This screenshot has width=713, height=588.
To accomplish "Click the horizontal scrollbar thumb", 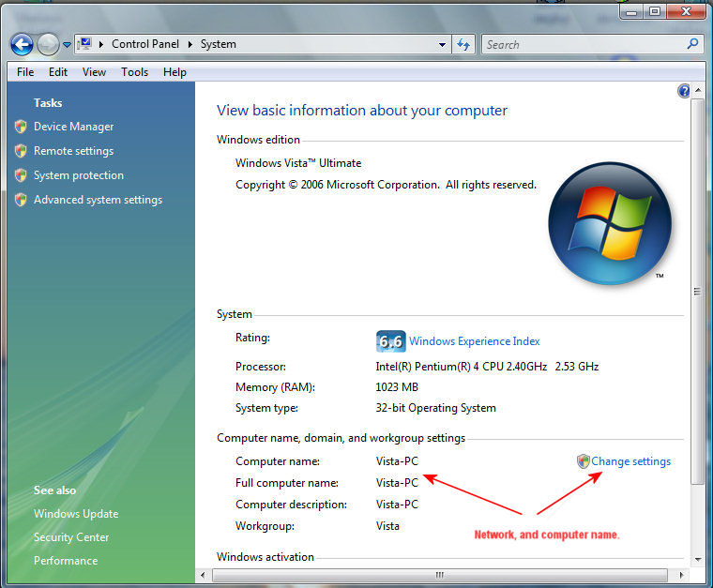I will point(439,575).
